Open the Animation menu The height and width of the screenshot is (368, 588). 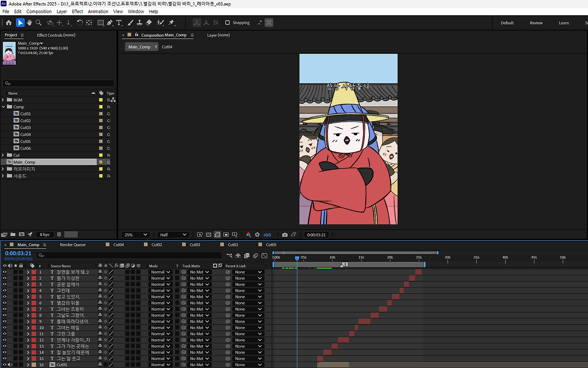[x=98, y=11]
